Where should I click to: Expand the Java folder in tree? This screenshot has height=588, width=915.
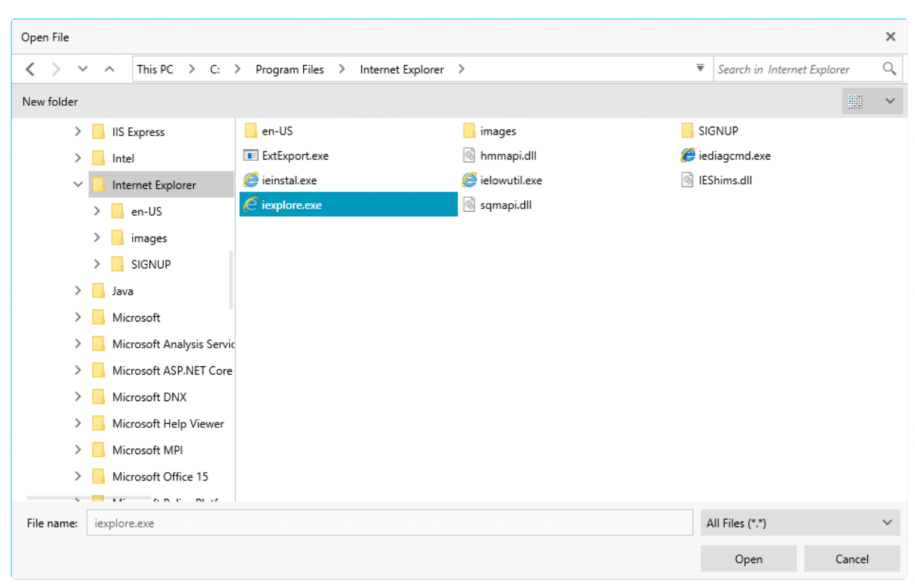[78, 291]
